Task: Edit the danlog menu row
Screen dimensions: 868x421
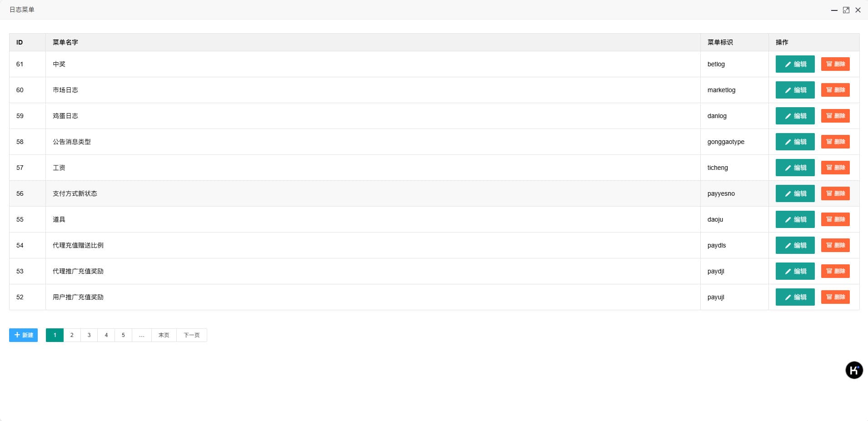Action: click(795, 116)
